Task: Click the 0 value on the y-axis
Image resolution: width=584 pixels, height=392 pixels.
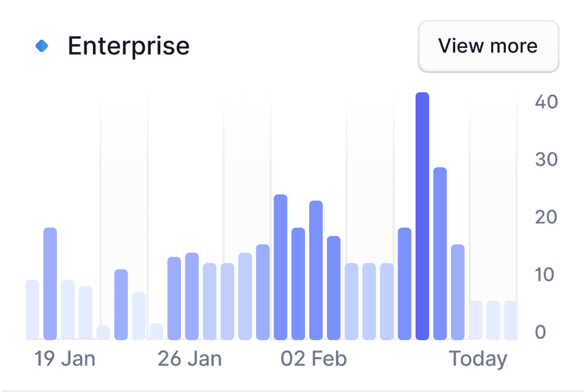Action: pyautogui.click(x=541, y=332)
